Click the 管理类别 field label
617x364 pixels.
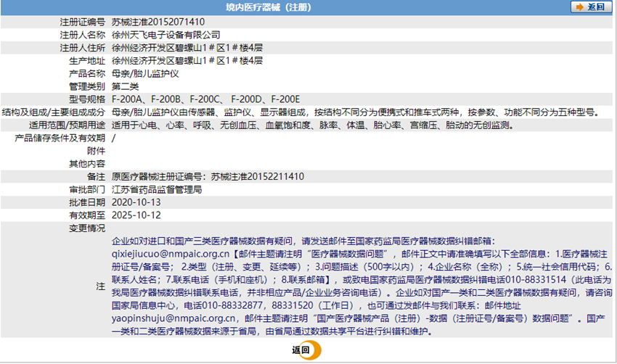click(x=87, y=86)
